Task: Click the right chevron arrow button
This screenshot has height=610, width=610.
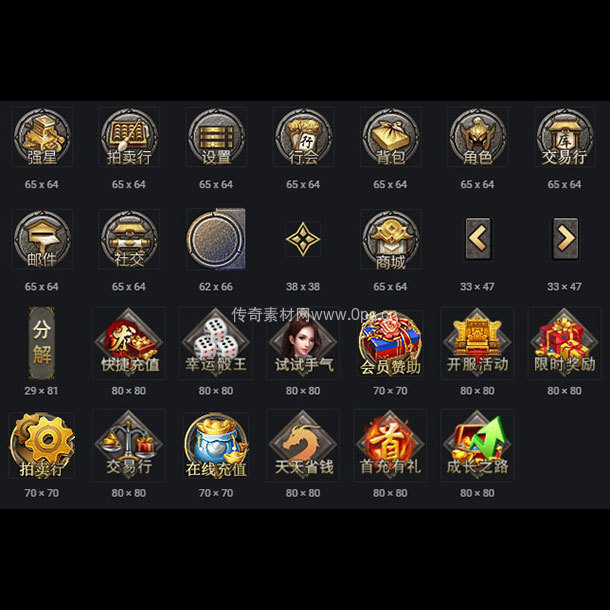Action: point(565,239)
